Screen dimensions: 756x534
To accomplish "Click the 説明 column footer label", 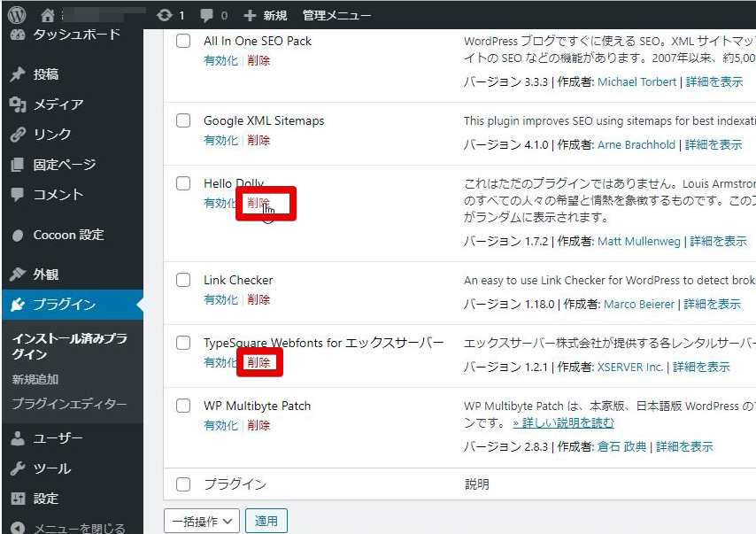I will pyautogui.click(x=477, y=484).
